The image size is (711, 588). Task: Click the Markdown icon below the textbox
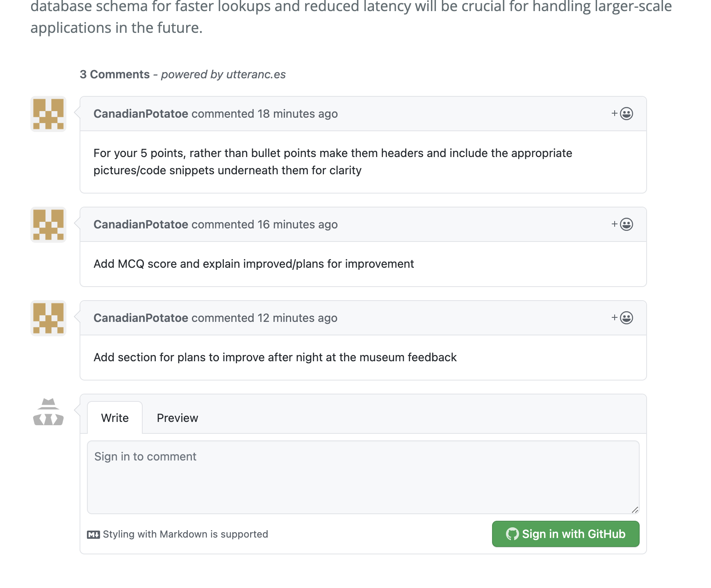click(93, 535)
